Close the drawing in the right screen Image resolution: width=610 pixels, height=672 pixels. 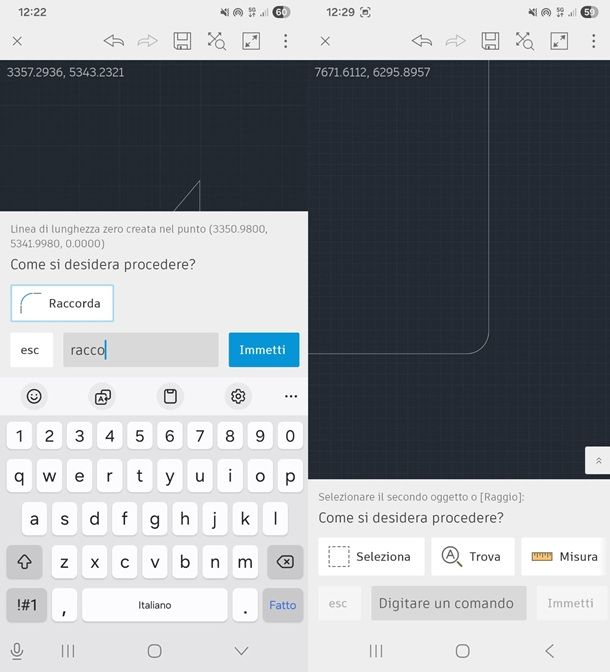coord(325,41)
